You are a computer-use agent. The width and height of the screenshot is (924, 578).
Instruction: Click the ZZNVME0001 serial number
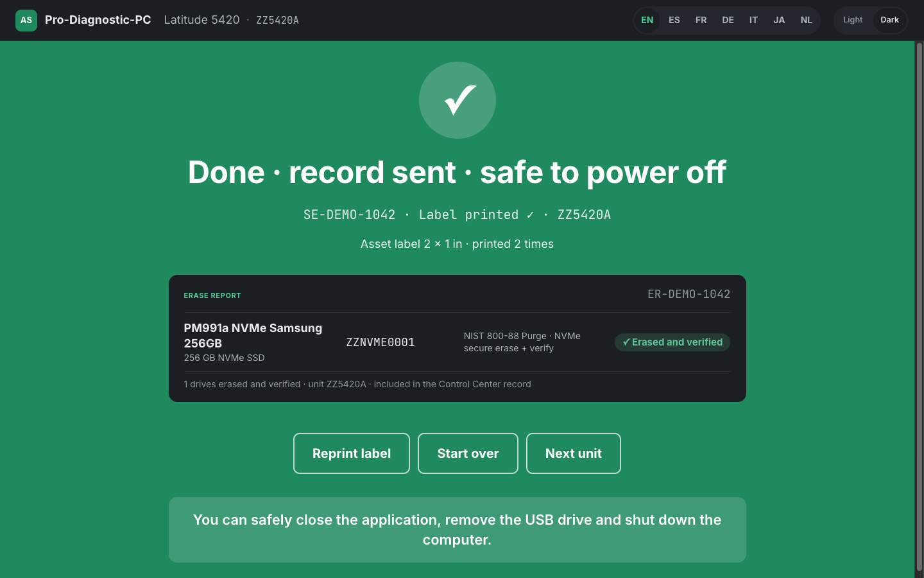pos(381,342)
